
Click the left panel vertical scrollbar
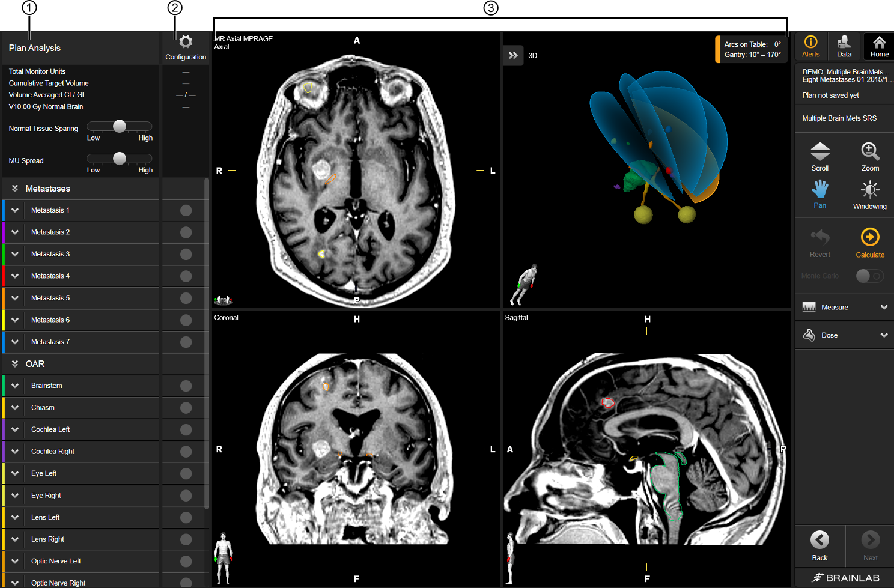(x=207, y=344)
